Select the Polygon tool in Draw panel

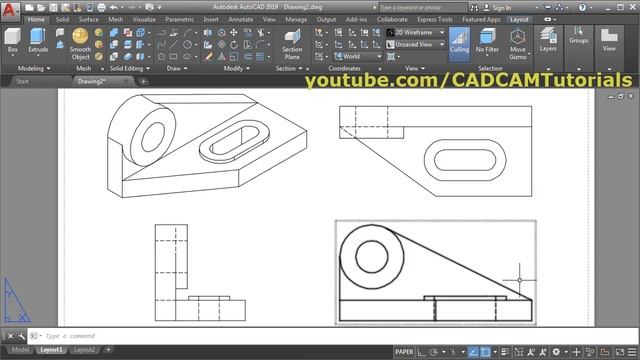click(x=161, y=56)
